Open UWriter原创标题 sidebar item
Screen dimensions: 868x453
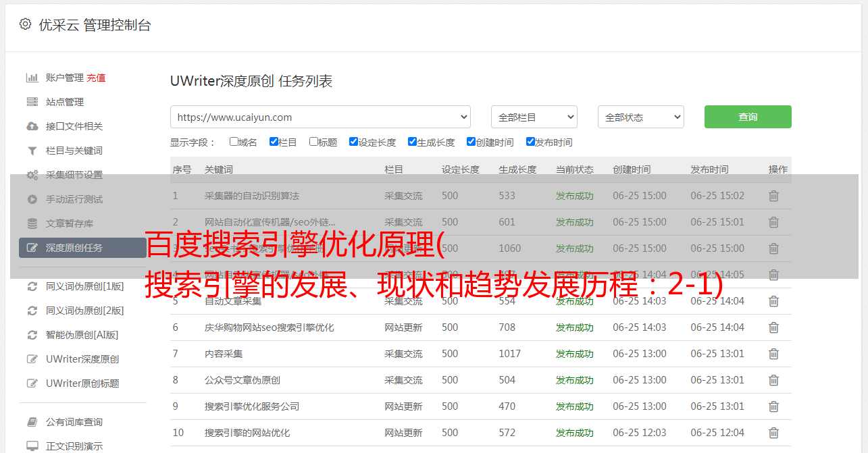(x=82, y=383)
